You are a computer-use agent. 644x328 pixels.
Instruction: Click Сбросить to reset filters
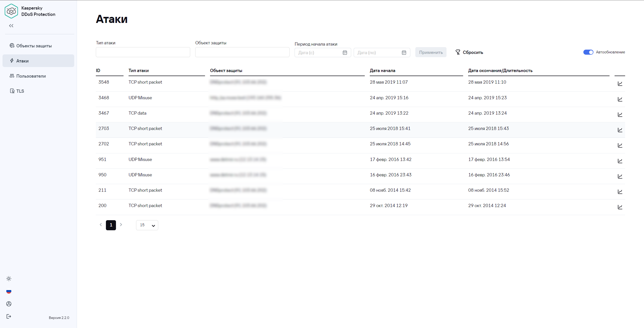tap(469, 52)
